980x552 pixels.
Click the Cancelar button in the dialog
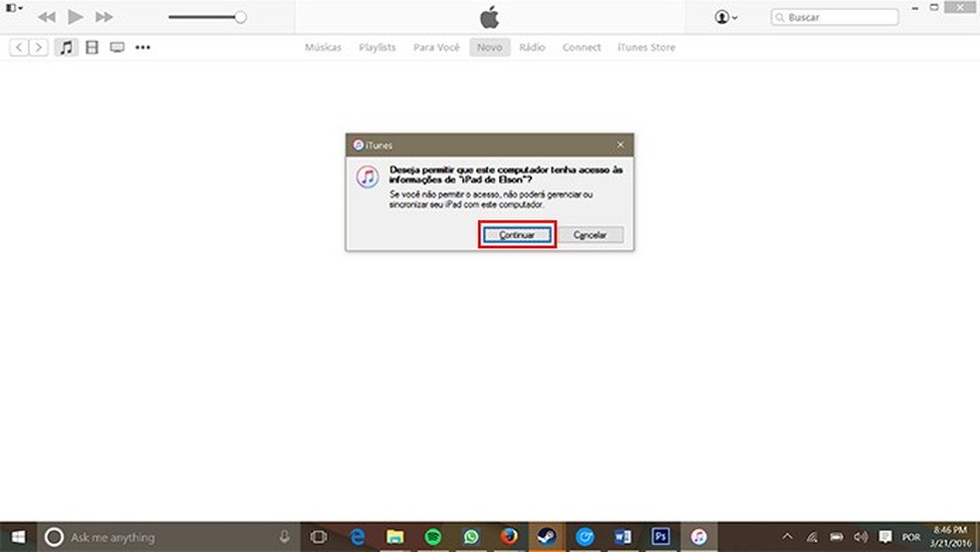click(x=590, y=235)
